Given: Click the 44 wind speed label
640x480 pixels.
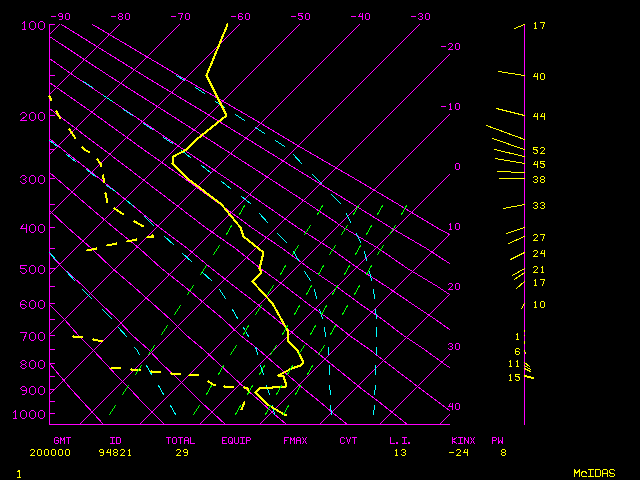Looking at the screenshot, I should pos(539,117).
